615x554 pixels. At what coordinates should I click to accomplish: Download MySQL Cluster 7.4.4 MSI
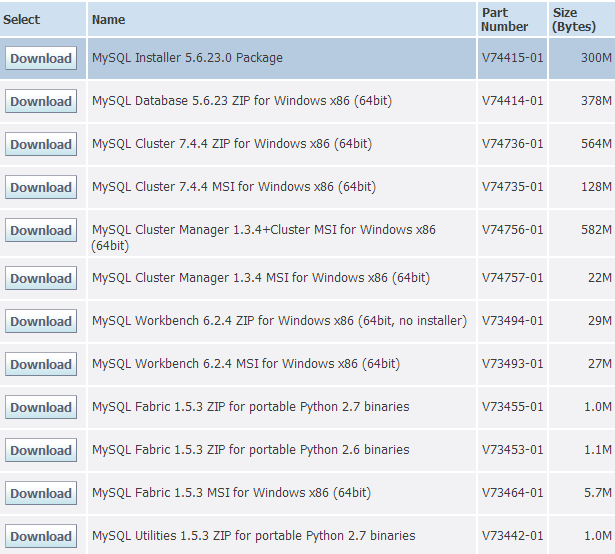[41, 187]
